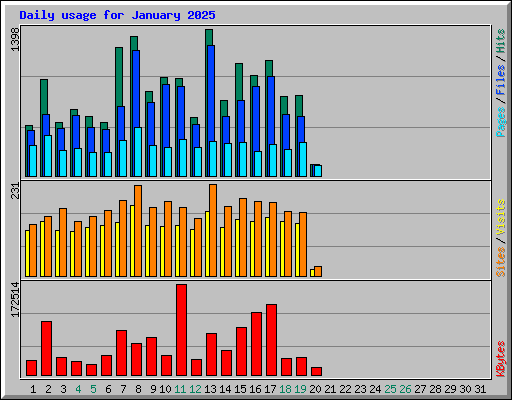Select the x-axis label for day 20
The width and height of the screenshot is (512, 400).
click(x=315, y=389)
